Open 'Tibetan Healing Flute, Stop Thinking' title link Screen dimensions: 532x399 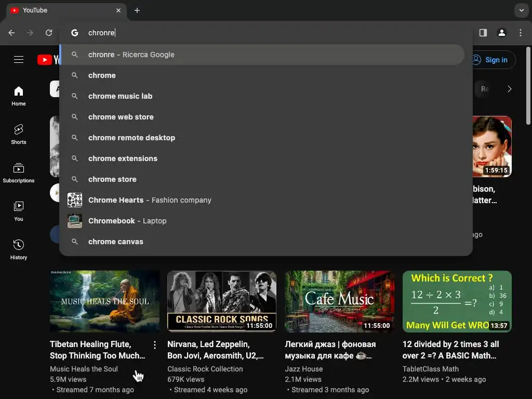[98, 350]
